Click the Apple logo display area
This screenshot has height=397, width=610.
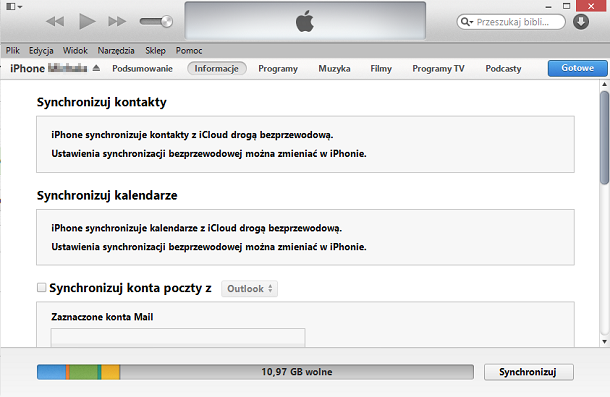pyautogui.click(x=305, y=21)
